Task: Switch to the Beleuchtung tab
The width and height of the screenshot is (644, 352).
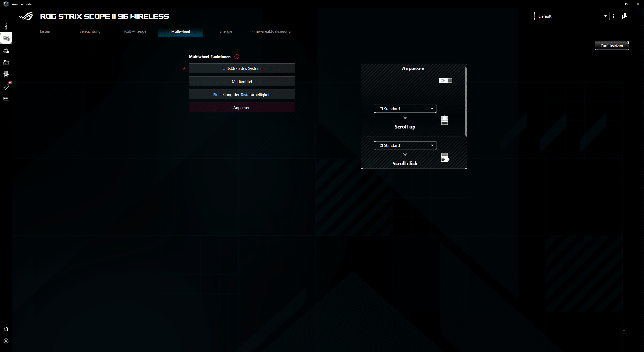Action: tap(90, 31)
